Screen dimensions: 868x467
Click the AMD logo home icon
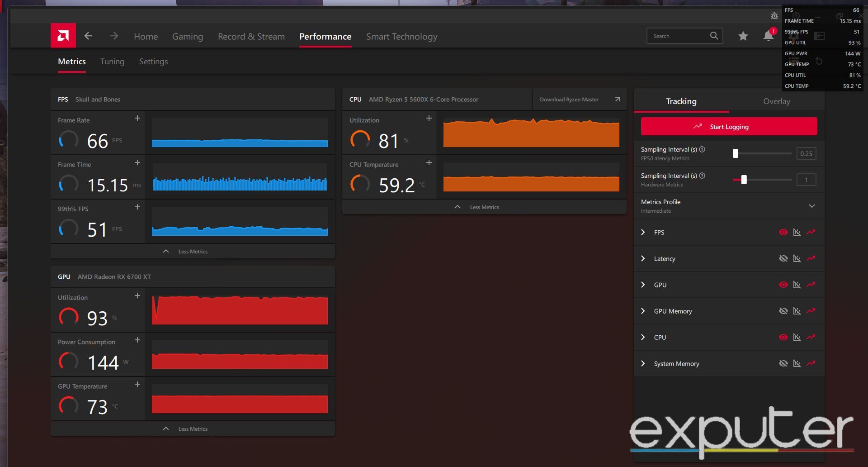click(x=63, y=35)
